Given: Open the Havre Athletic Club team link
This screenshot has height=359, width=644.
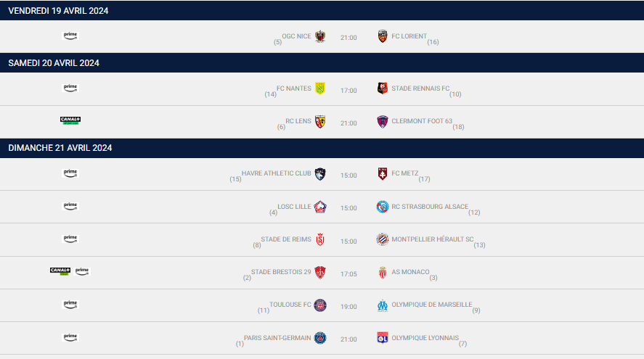Looking at the screenshot, I should [276, 173].
